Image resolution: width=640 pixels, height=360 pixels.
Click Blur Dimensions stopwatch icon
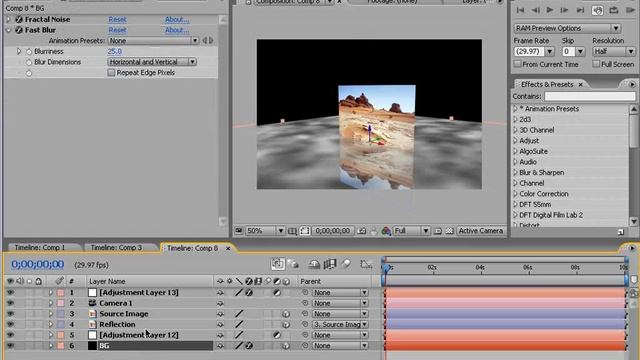pos(29,62)
